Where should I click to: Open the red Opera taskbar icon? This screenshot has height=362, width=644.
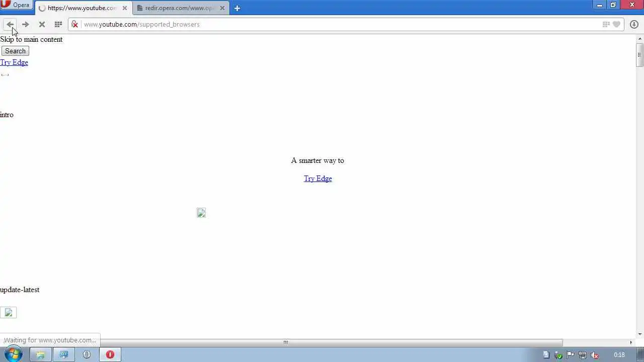(110, 354)
